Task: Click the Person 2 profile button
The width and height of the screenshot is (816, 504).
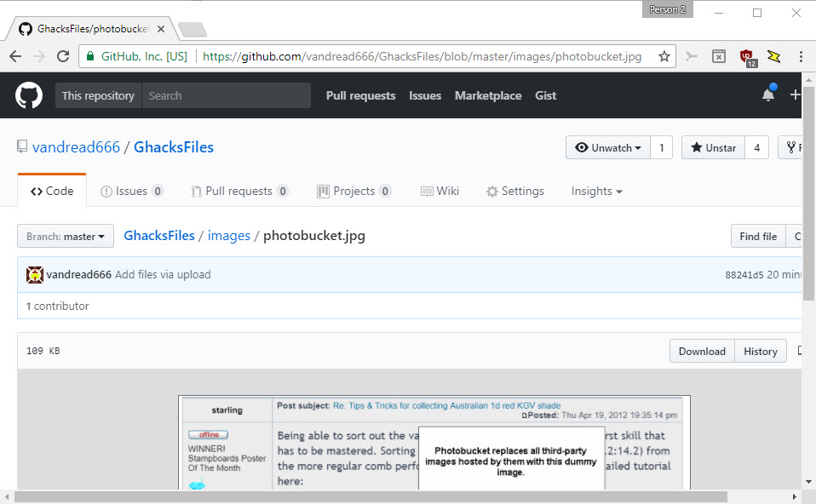Action: coord(667,9)
